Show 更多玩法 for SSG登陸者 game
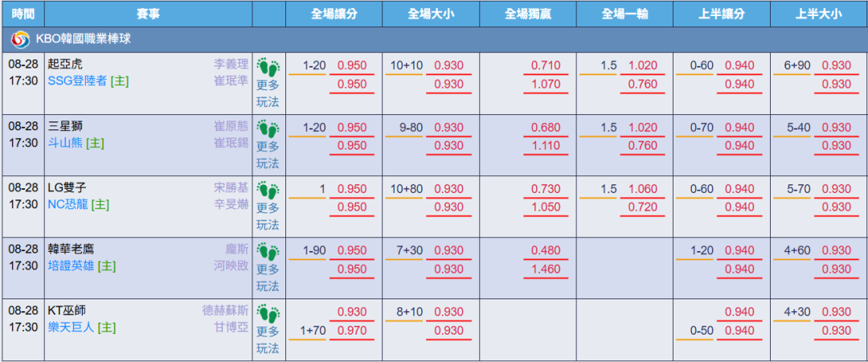 pyautogui.click(x=268, y=93)
